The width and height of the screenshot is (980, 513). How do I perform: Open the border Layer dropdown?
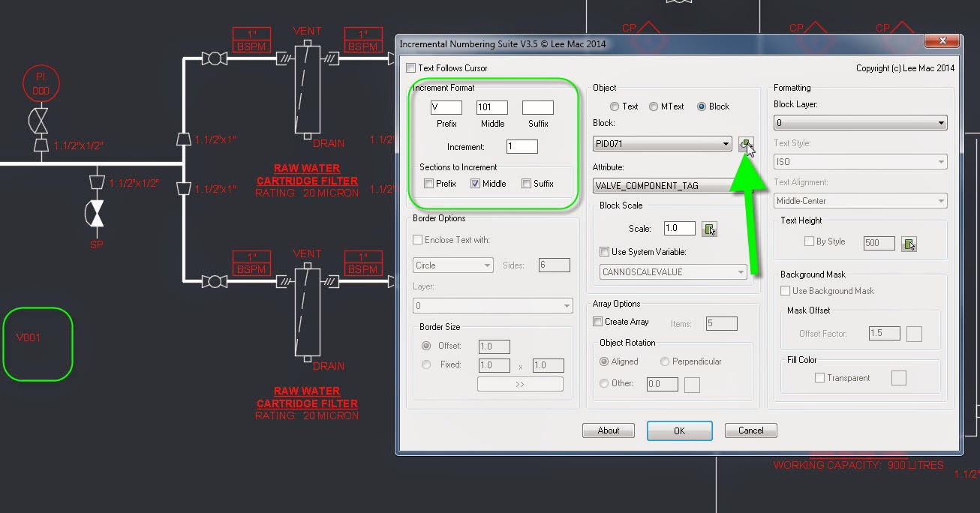[493, 306]
